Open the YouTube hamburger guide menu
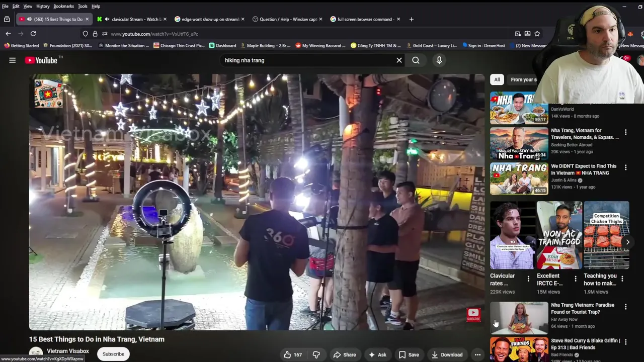The image size is (644, 362). pos(13,60)
